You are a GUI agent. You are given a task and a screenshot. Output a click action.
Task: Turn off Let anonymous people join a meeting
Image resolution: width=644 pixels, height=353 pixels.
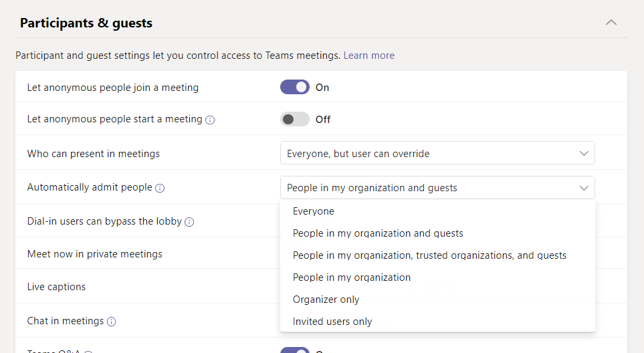(x=295, y=87)
